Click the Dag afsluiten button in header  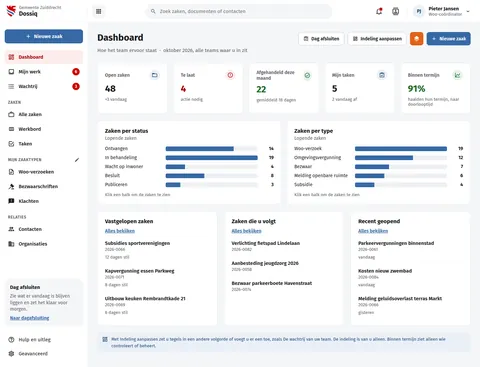(x=321, y=39)
